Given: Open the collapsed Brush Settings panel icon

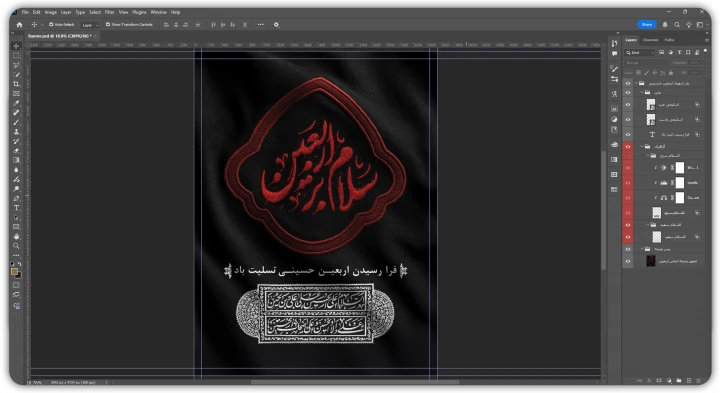Looking at the screenshot, I should pos(614,68).
